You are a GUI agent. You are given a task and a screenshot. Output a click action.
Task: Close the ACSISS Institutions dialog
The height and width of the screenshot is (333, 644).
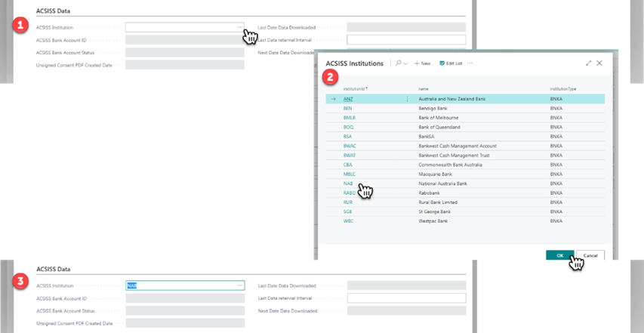(x=599, y=63)
